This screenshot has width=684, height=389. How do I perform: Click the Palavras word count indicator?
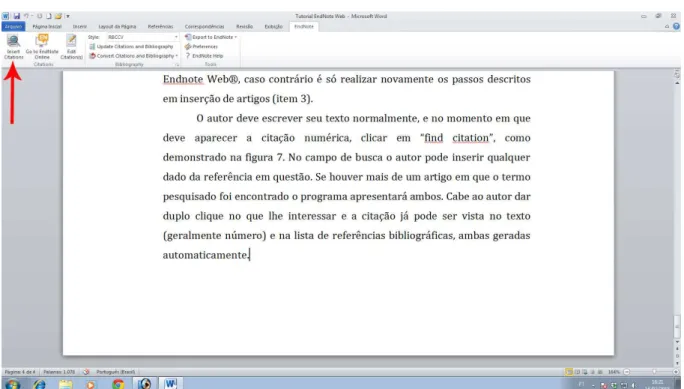pyautogui.click(x=59, y=372)
